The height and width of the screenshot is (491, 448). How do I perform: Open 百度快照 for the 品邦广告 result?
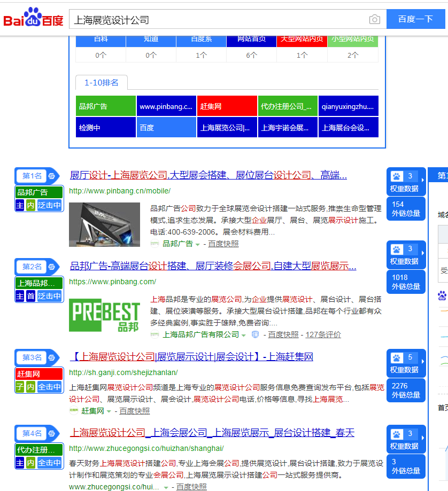click(223, 244)
